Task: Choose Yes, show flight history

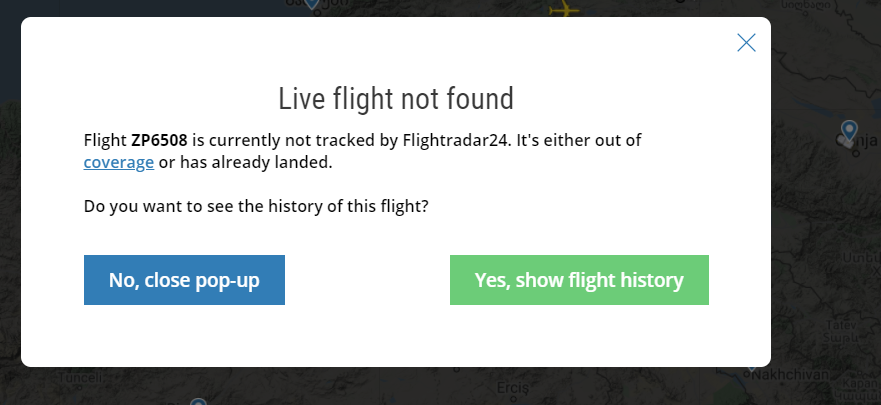Action: point(579,280)
